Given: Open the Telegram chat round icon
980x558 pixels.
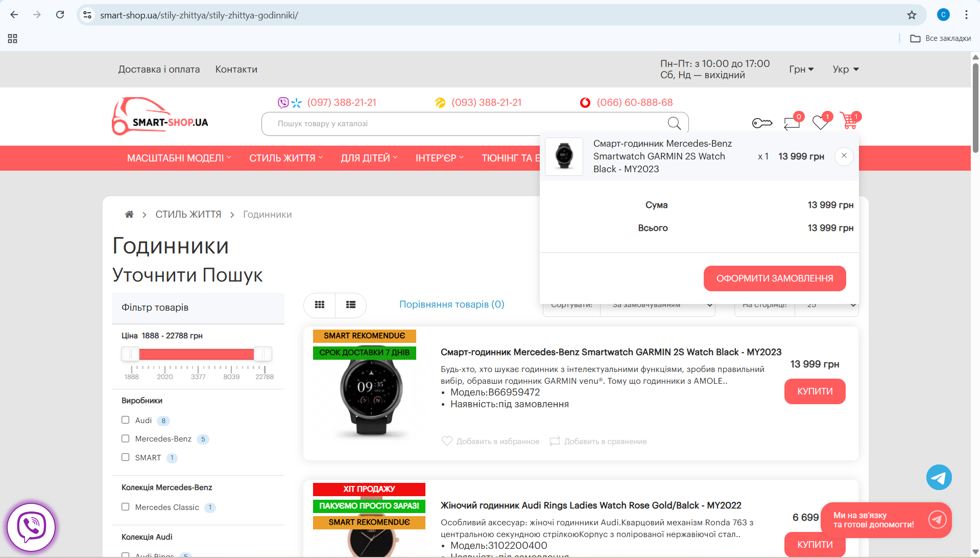Looking at the screenshot, I should (939, 477).
